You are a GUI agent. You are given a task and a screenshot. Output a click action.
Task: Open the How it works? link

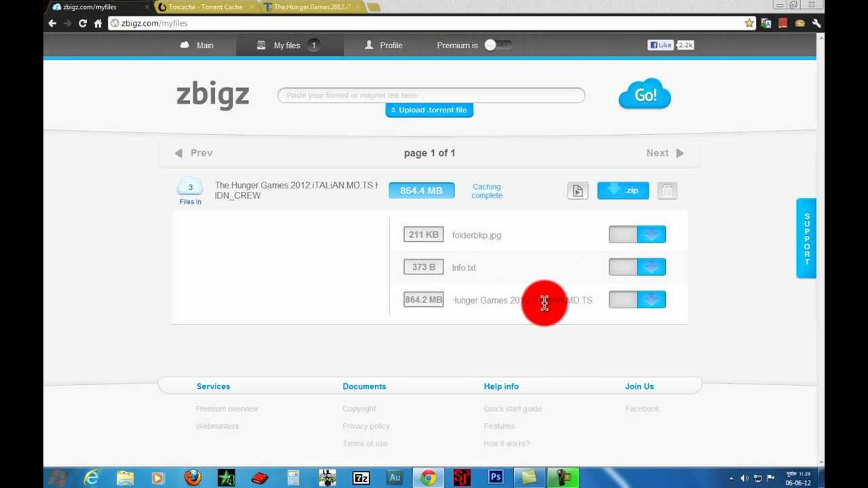507,444
